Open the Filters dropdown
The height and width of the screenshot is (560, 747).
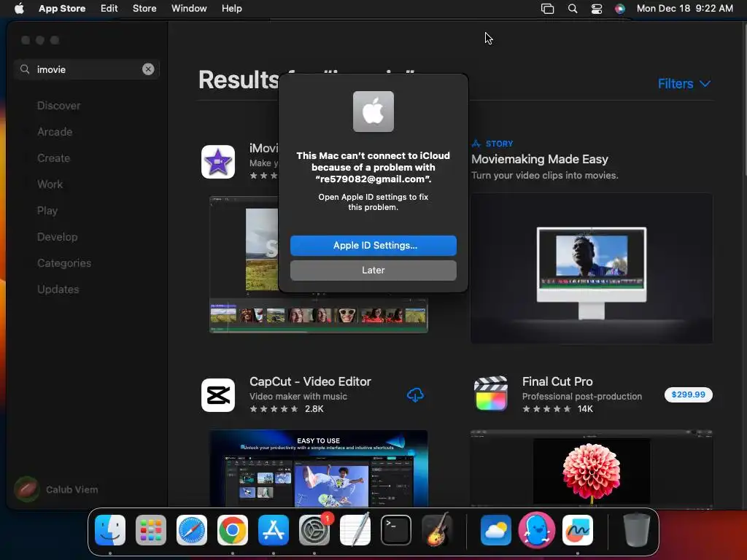pos(684,84)
